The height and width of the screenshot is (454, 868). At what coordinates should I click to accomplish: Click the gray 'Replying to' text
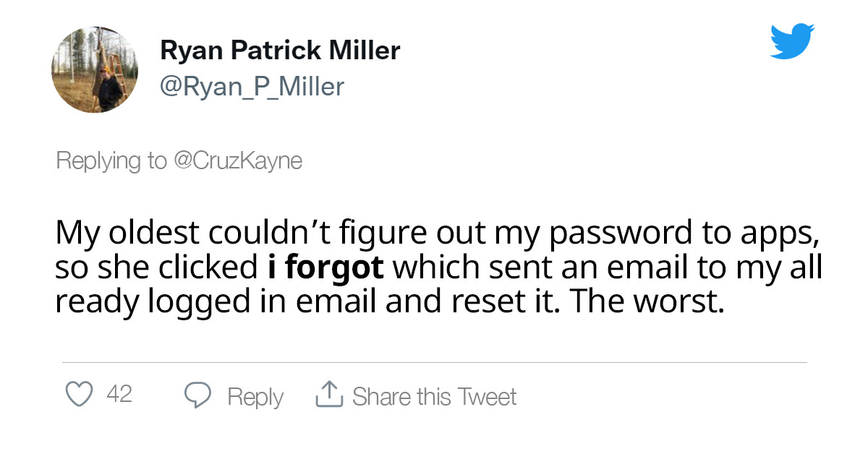(111, 160)
